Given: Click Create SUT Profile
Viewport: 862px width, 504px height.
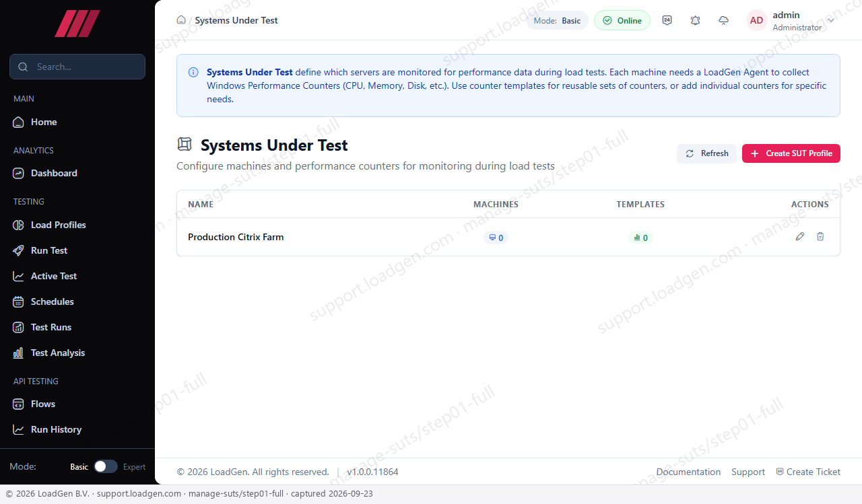Looking at the screenshot, I should tap(791, 153).
